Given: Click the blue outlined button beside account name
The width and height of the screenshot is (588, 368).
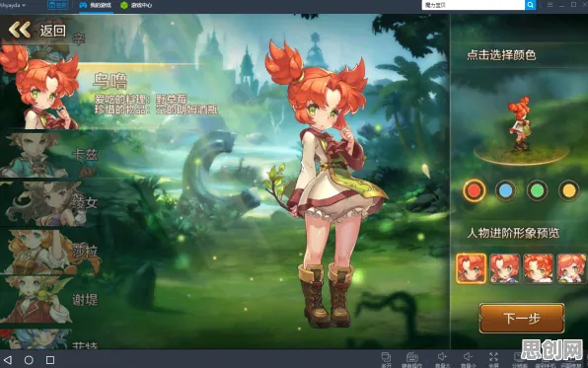Looking at the screenshot, I should pos(57,5).
